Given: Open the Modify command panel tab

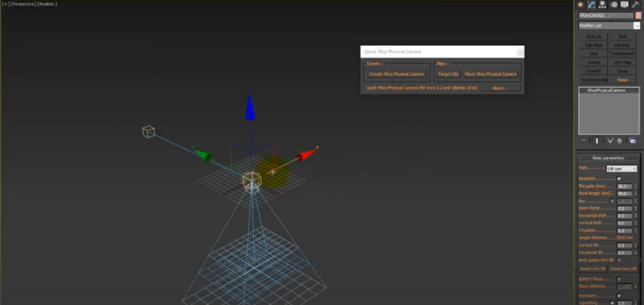Looking at the screenshot, I should [592, 4].
